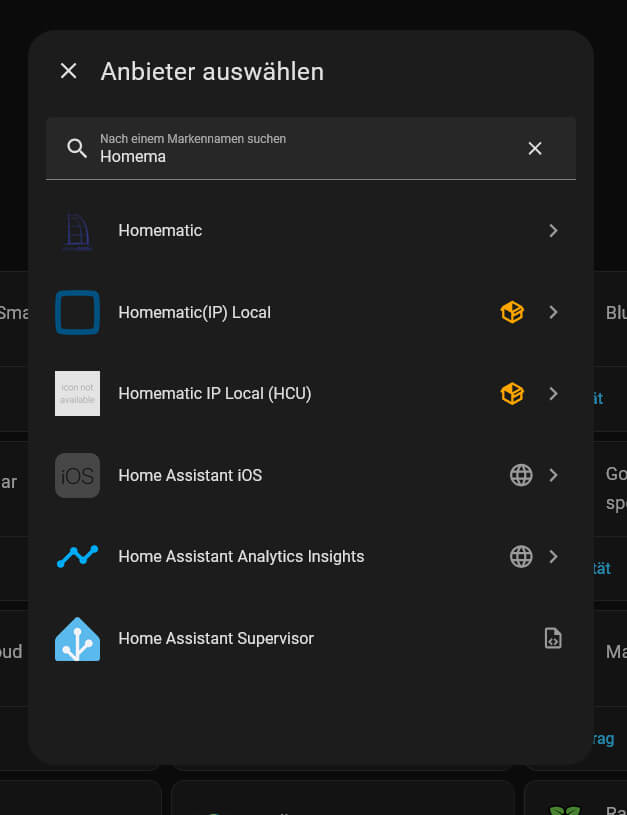Viewport: 627px width, 815px height.
Task: Click globe icon on Analytics Insights row
Action: point(521,557)
